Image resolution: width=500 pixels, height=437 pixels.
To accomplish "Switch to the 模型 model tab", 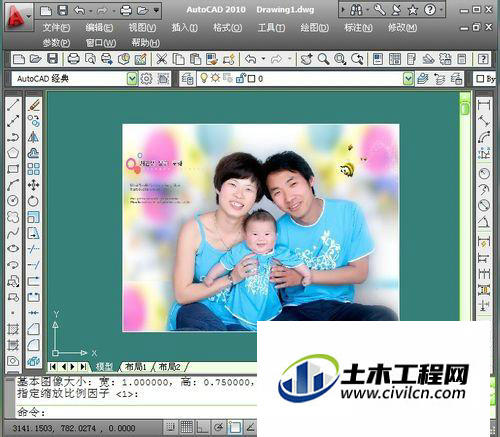I will pyautogui.click(x=104, y=367).
